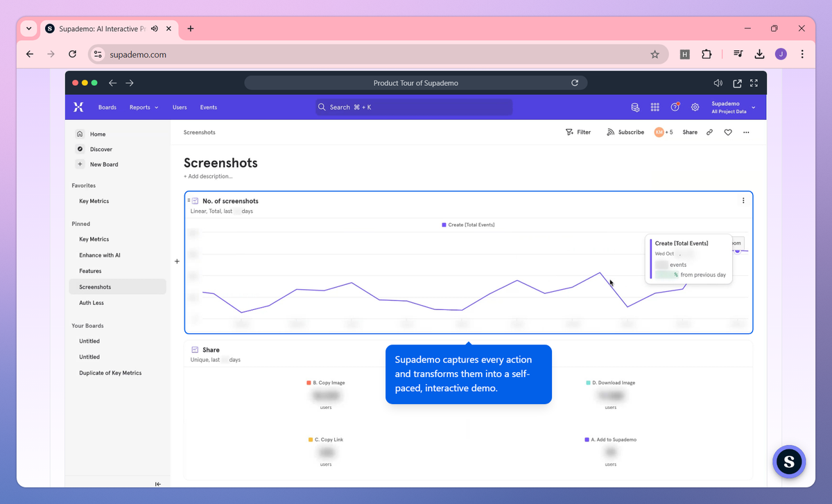Open the Users menu
Image resolution: width=832 pixels, height=504 pixels.
tap(180, 107)
